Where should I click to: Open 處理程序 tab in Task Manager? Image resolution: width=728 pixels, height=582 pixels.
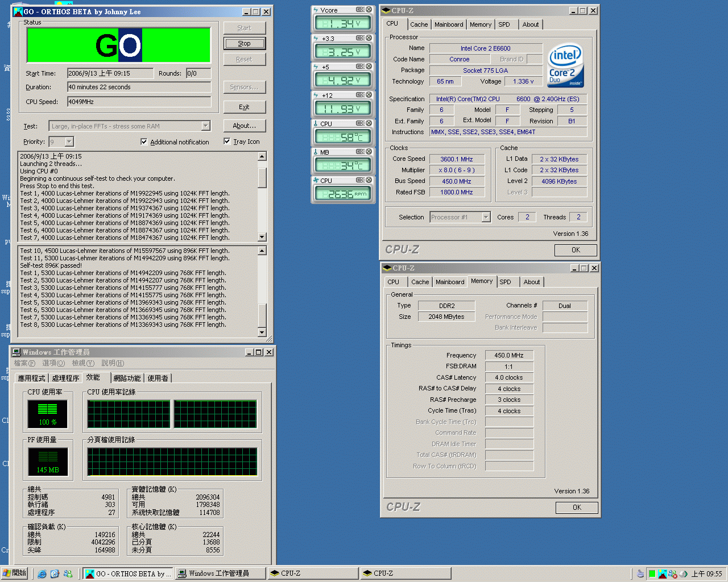tap(65, 379)
